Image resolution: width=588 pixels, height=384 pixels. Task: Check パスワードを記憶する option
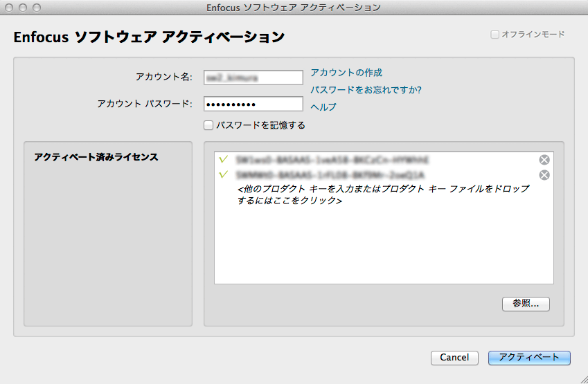pos(208,125)
